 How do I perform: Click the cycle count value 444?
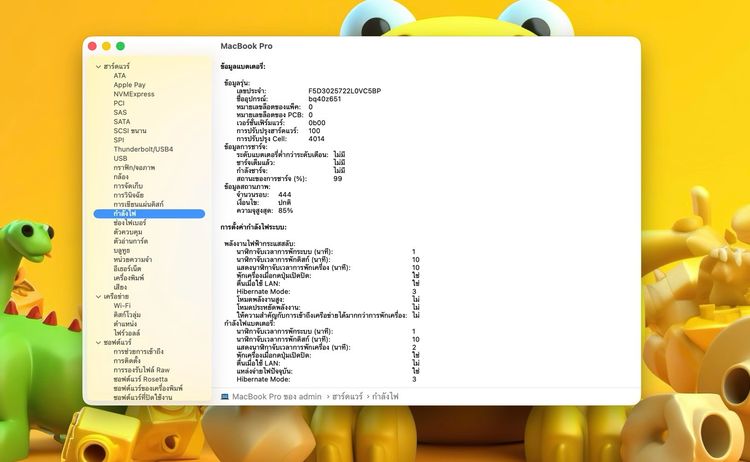[x=285, y=195]
